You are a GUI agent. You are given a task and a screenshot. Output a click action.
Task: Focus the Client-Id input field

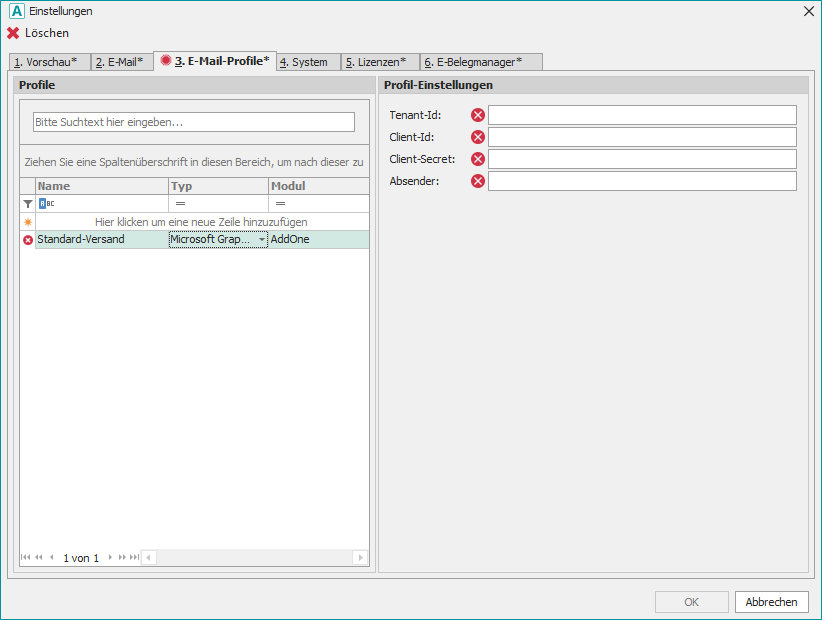(642, 137)
